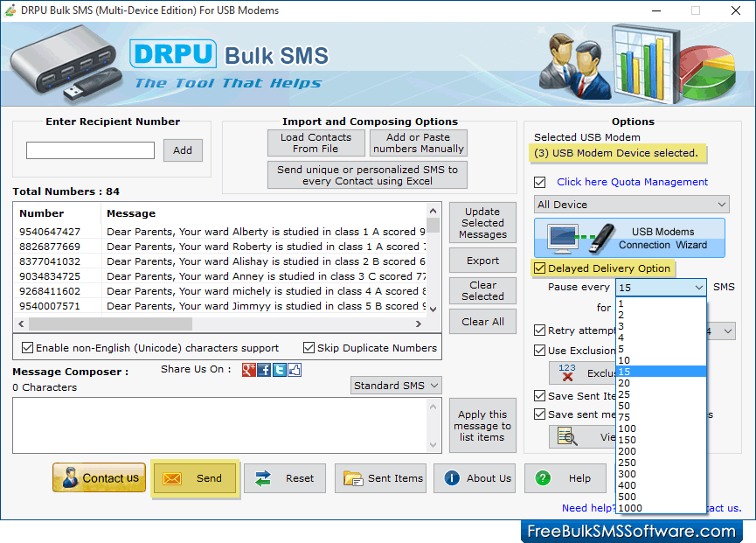This screenshot has height=543, width=756.
Task: Toggle Use Exclusion checkbox
Action: tap(540, 351)
